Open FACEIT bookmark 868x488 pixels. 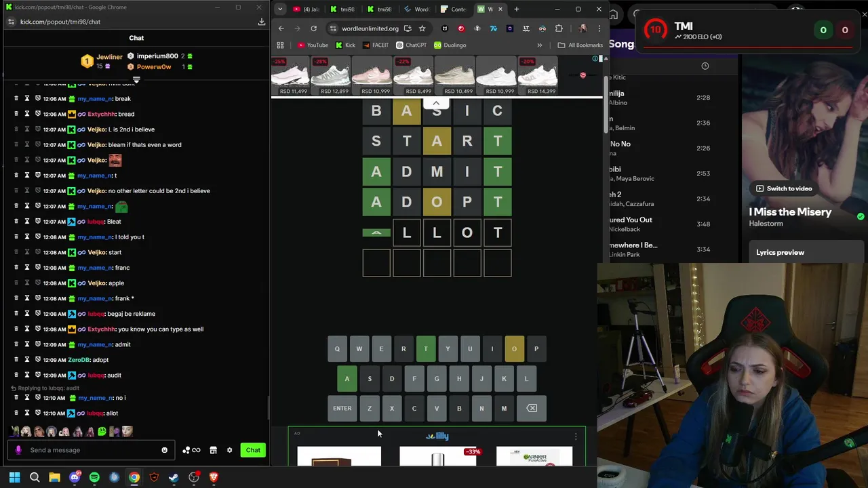click(x=376, y=45)
